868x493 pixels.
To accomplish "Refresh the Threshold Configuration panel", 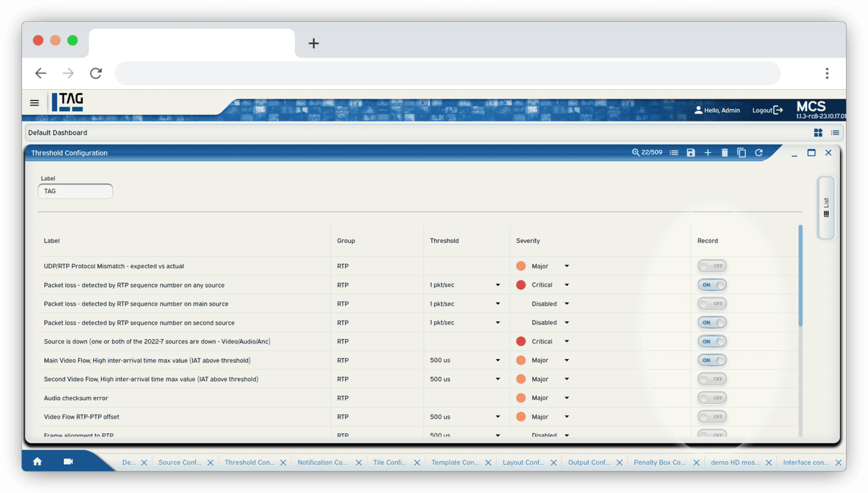I will (x=759, y=152).
